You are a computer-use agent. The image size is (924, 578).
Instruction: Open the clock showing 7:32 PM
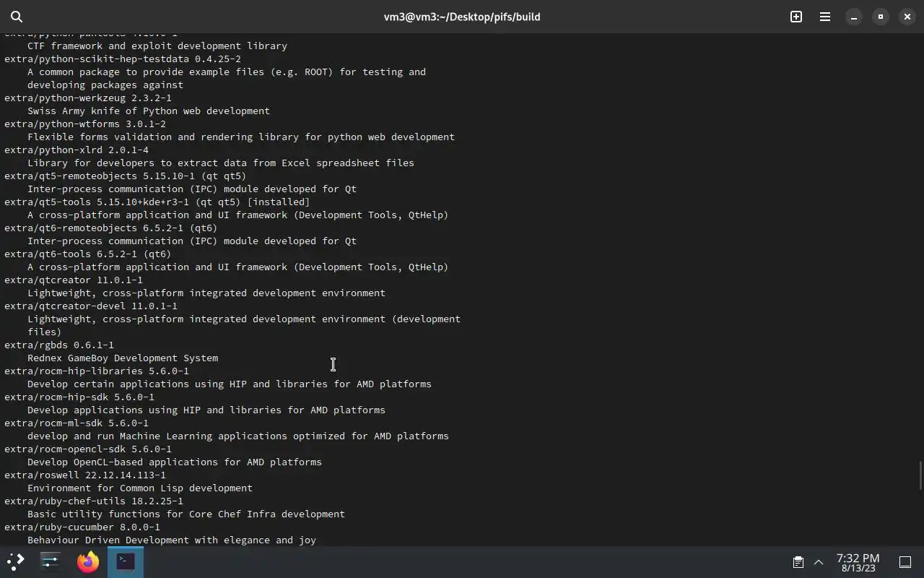pos(858,562)
